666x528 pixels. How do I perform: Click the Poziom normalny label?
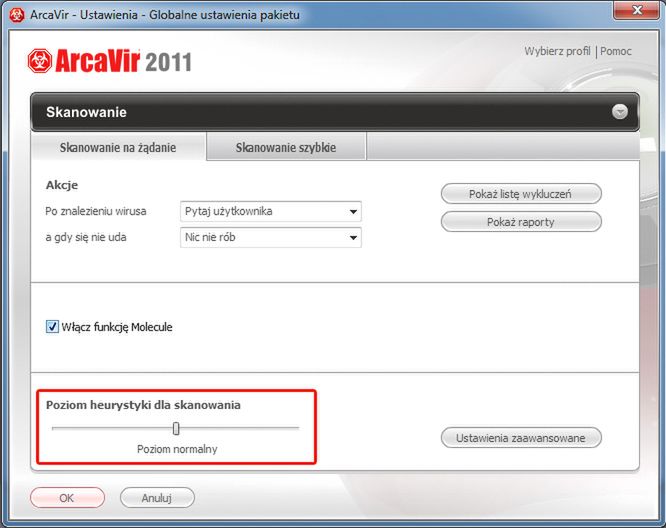click(177, 449)
